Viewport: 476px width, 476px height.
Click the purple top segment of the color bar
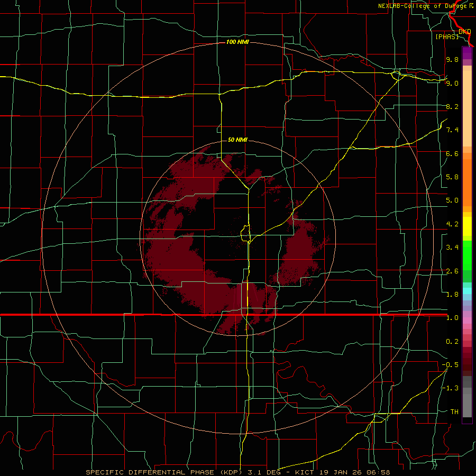(467, 53)
